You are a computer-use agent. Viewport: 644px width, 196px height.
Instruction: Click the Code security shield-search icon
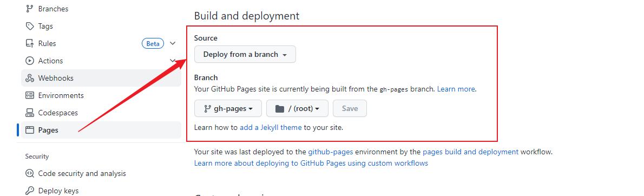tap(30, 173)
